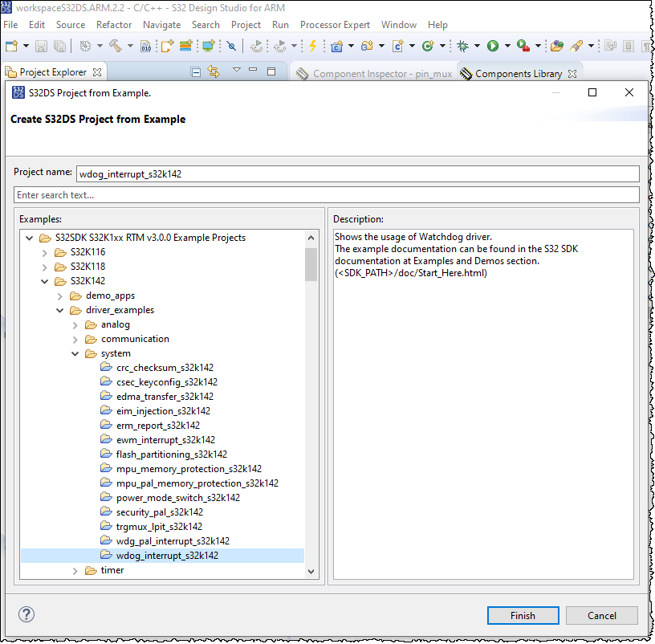
Task: Open the Refactor menu
Action: pos(114,25)
